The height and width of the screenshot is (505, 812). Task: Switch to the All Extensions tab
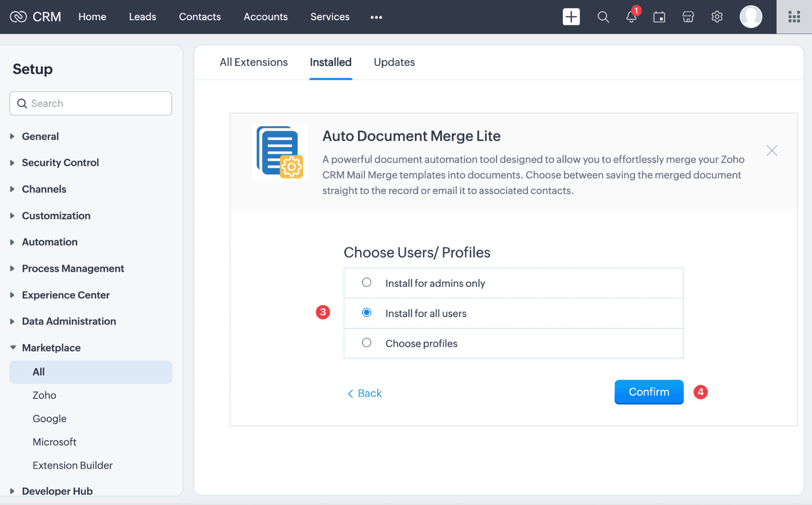254,62
